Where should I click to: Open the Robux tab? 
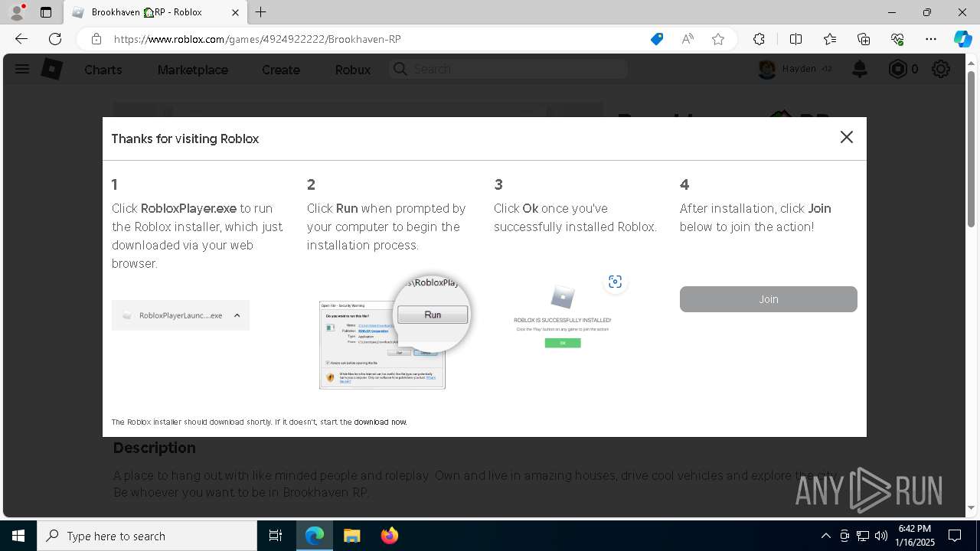[353, 70]
